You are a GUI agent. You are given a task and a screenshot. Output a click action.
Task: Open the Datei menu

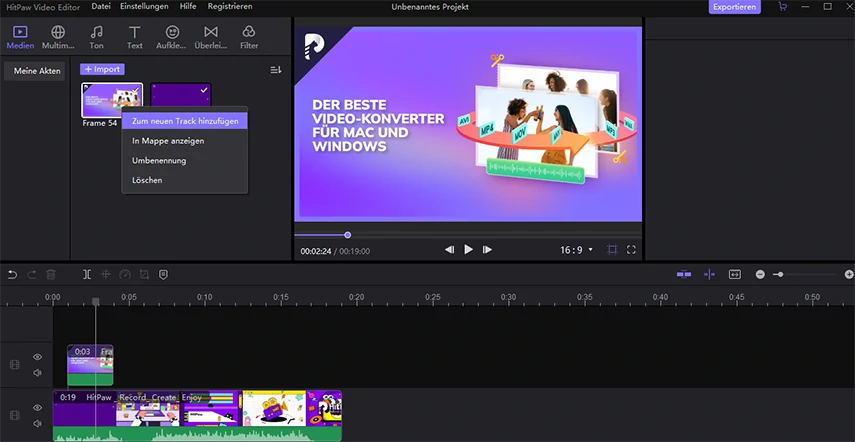click(x=100, y=7)
